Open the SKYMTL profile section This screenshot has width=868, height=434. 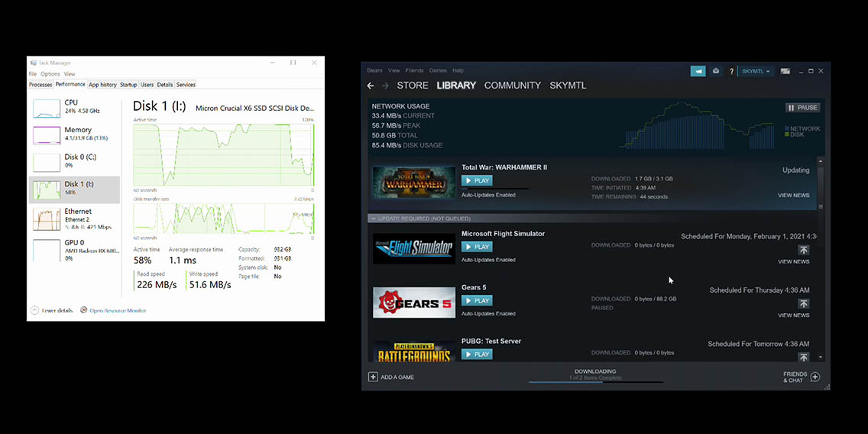[568, 86]
